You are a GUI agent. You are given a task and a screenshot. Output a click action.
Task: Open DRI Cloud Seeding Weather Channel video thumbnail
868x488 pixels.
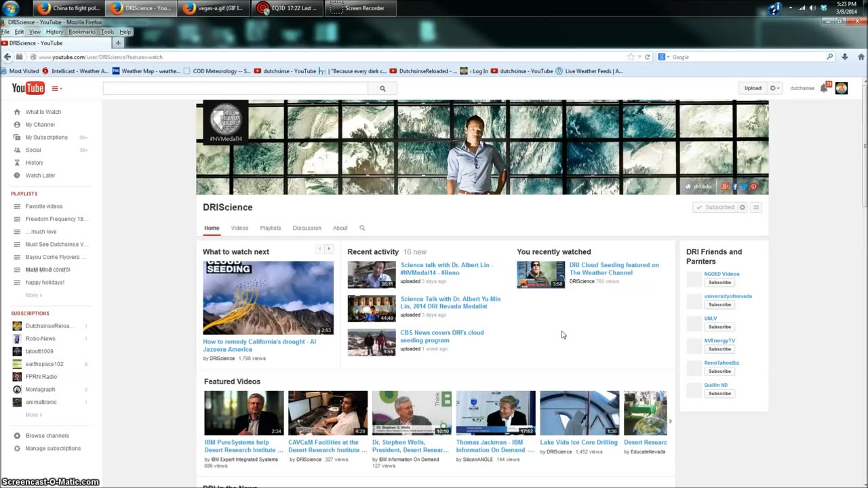click(540, 274)
